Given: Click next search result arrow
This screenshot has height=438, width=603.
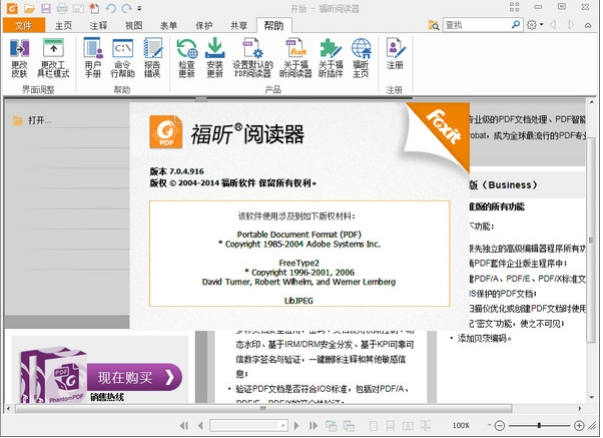Looking at the screenshot, I should pyautogui.click(x=571, y=25).
